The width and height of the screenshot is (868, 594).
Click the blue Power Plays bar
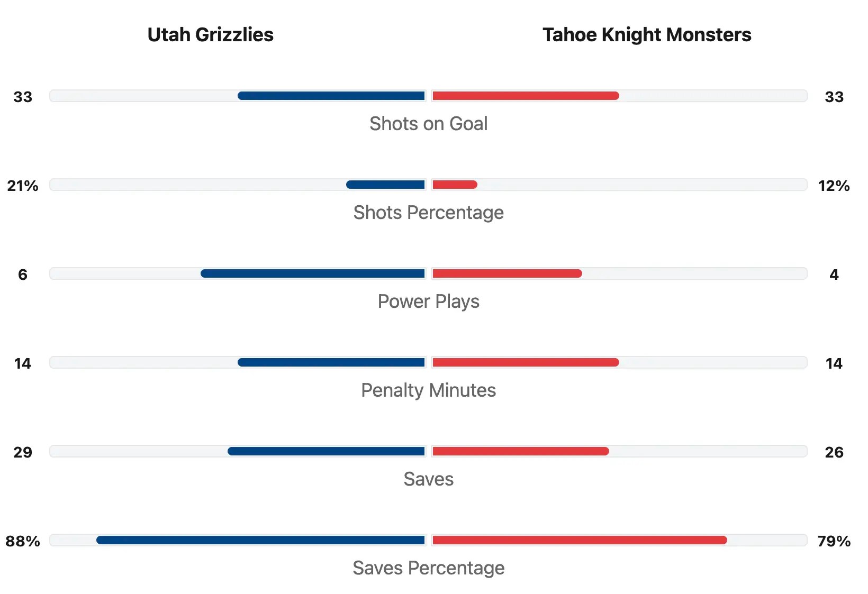tap(313, 273)
